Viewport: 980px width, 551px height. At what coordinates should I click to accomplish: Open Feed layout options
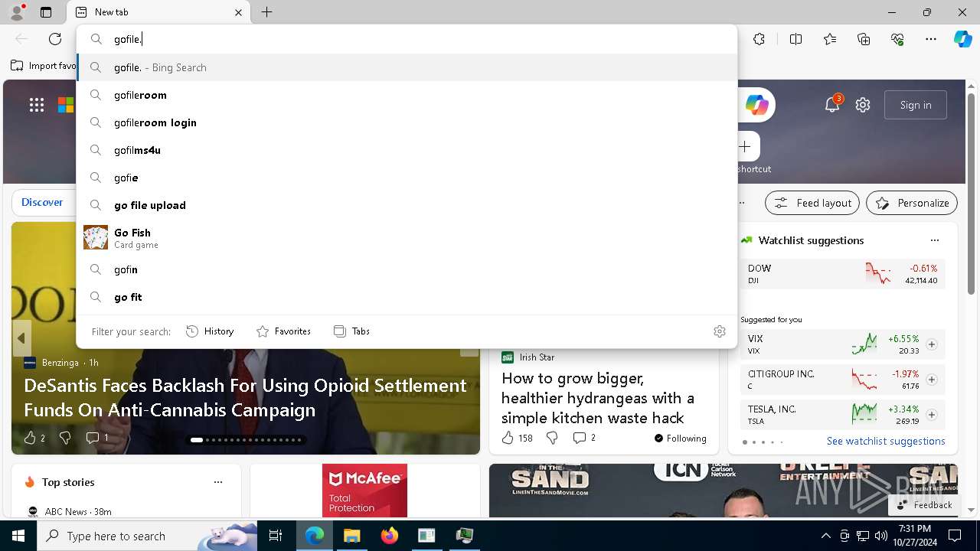click(812, 203)
